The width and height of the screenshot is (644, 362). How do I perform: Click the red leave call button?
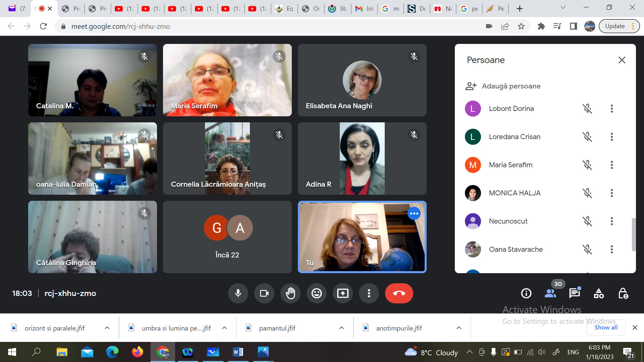pos(399,293)
